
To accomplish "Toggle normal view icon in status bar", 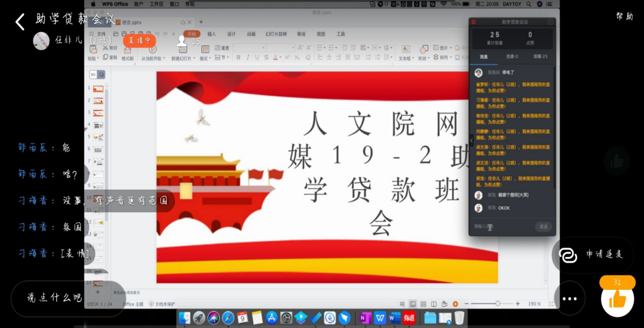I will pos(413,304).
